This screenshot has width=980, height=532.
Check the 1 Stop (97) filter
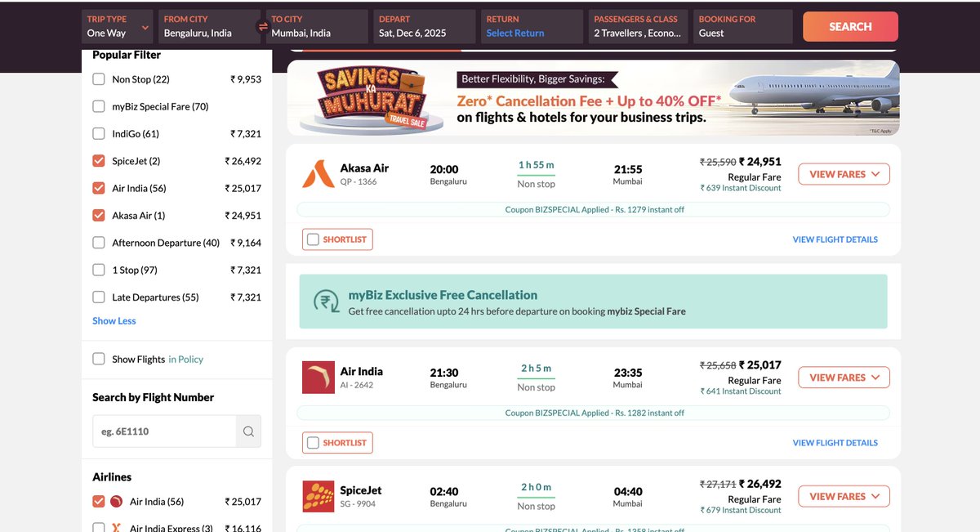pos(99,270)
